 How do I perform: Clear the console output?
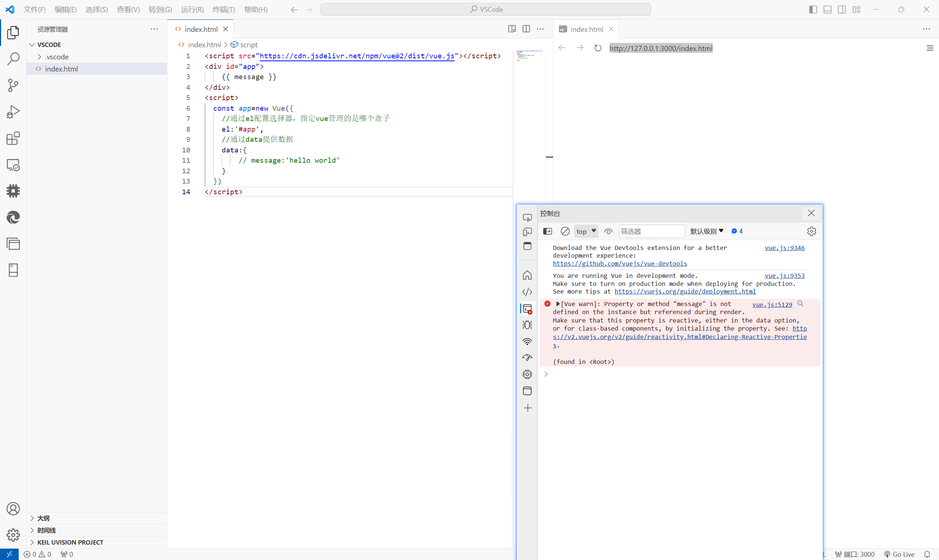(565, 231)
